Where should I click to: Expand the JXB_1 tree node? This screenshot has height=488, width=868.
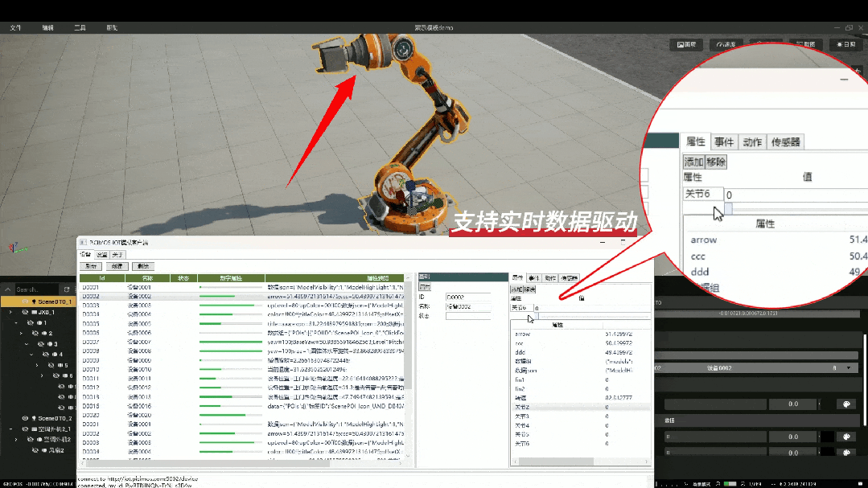(10, 312)
